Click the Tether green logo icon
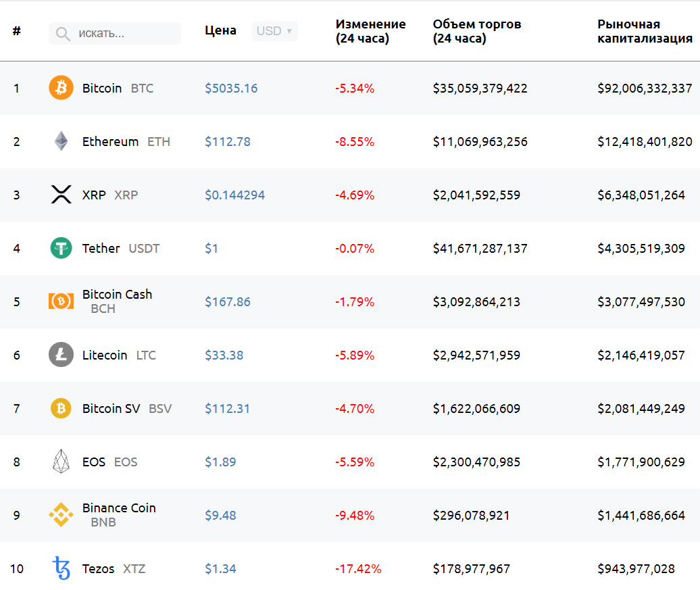Image resolution: width=700 pixels, height=590 pixels. point(61,248)
